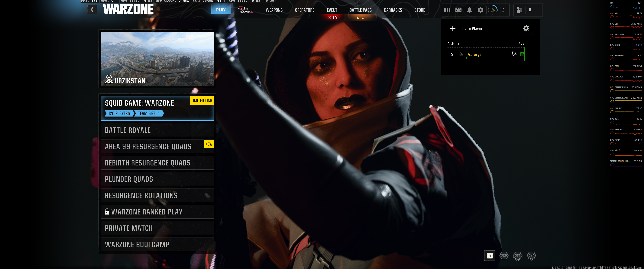
Task: Open party settings gear icon
Action: pyautogui.click(x=526, y=28)
